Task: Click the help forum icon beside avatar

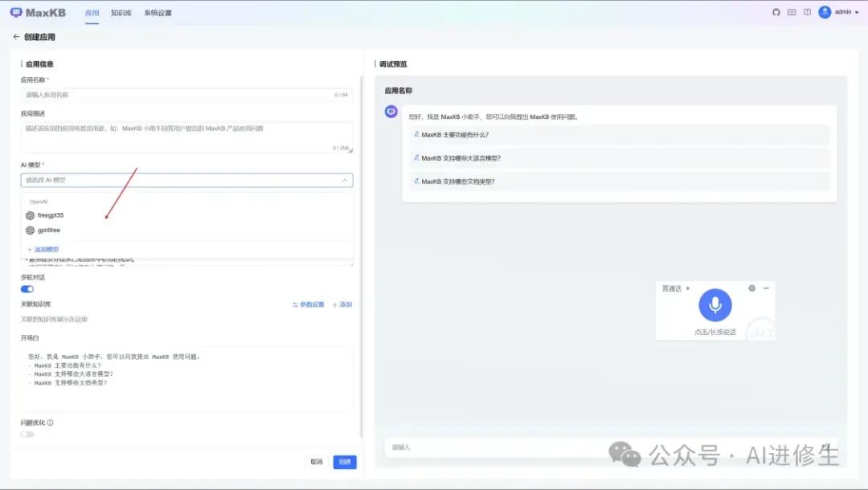Action: 807,12
